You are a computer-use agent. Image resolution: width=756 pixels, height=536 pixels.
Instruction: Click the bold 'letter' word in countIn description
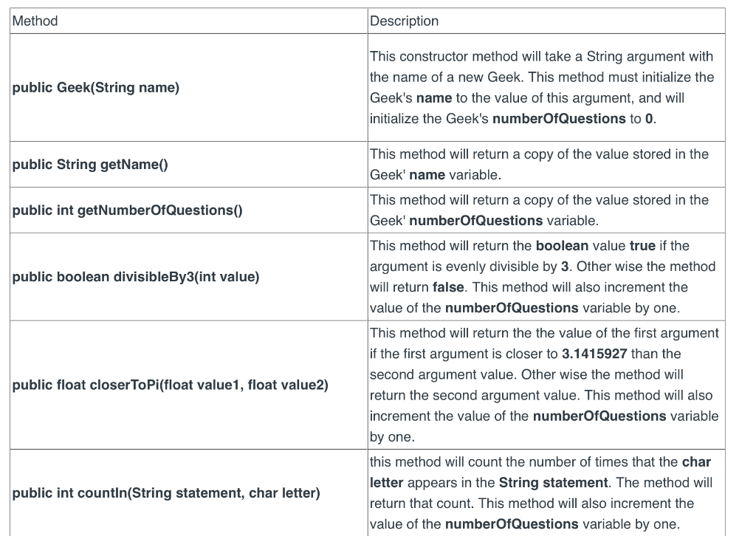(x=386, y=483)
